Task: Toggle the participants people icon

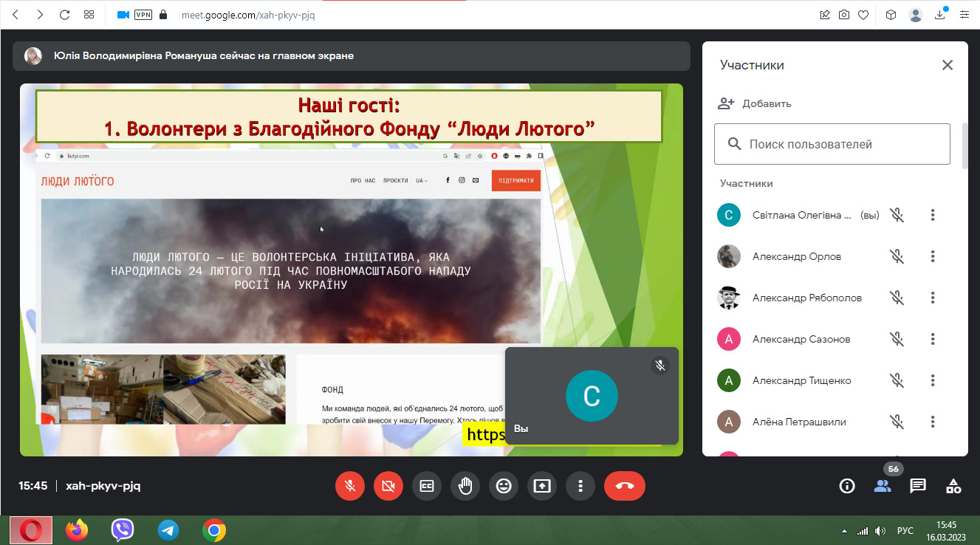Action: click(883, 486)
